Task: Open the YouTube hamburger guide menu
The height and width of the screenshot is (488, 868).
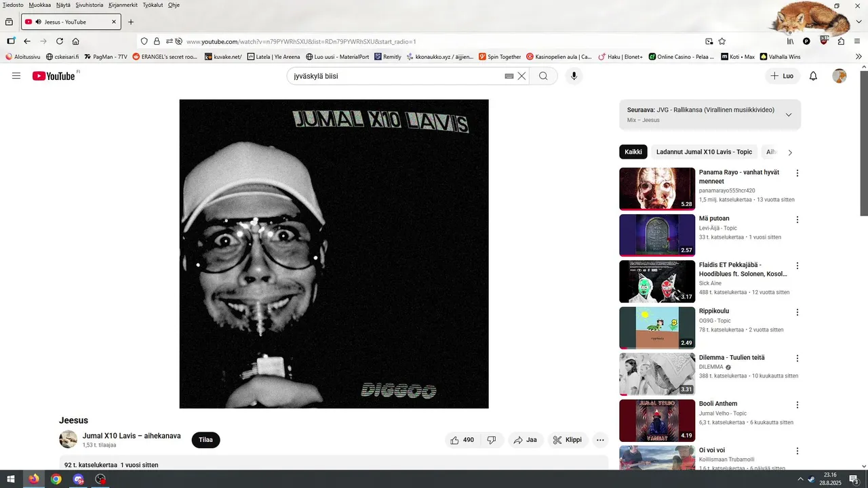Action: 16,76
